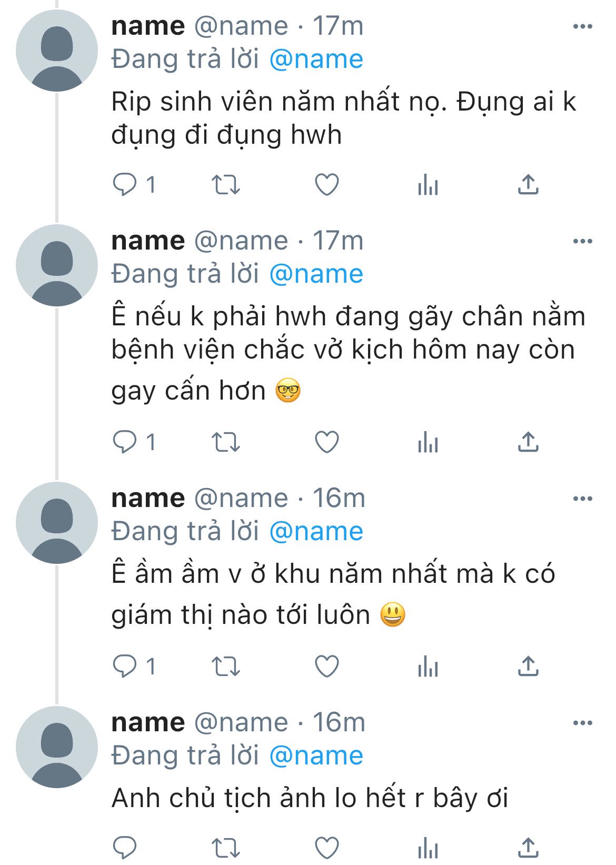Like the 'Rip sinh viên năm nhất' tweet
This screenshot has width=616, height=865.
(x=326, y=185)
